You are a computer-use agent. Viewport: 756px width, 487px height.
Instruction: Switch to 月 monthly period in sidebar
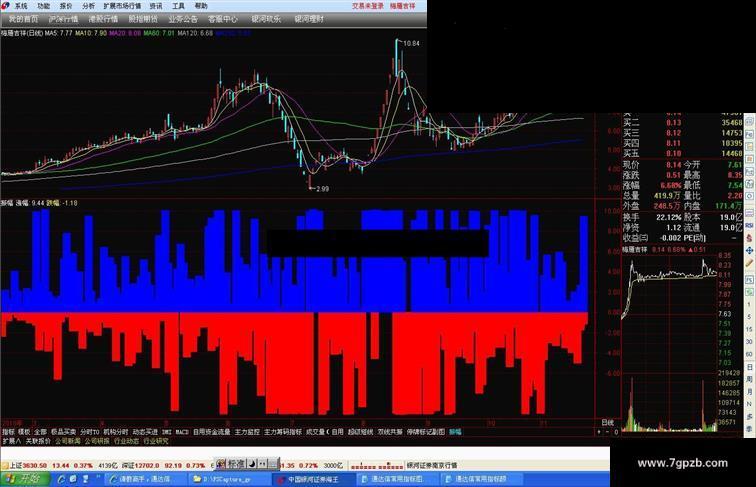(x=749, y=392)
